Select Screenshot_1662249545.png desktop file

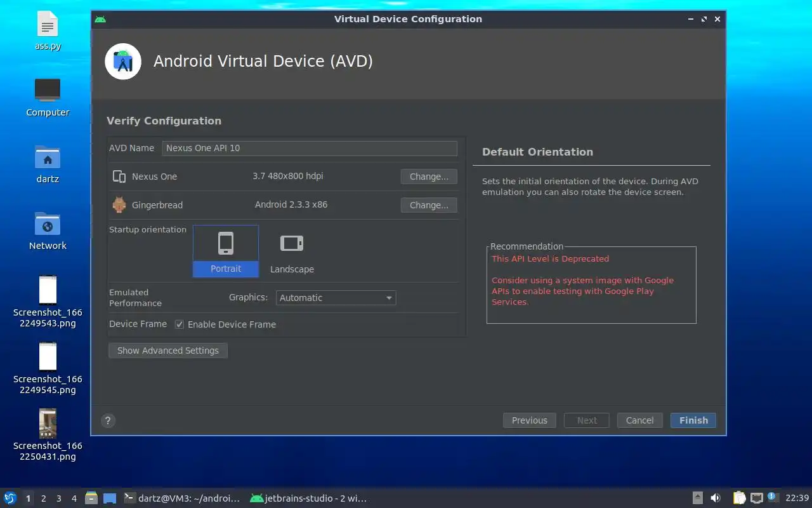[x=48, y=368]
